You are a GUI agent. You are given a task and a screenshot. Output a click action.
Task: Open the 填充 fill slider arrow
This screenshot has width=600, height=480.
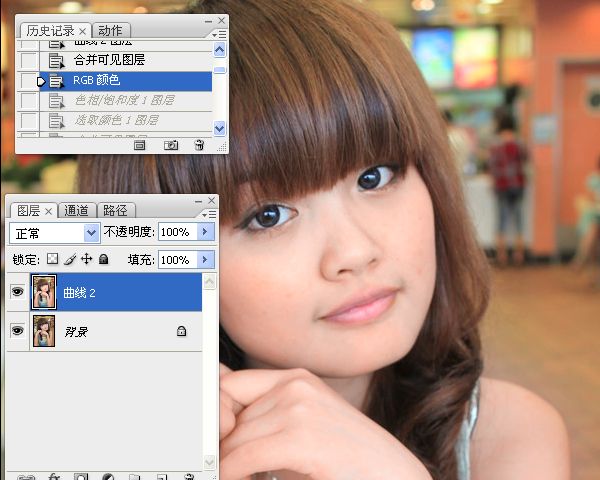click(x=205, y=260)
